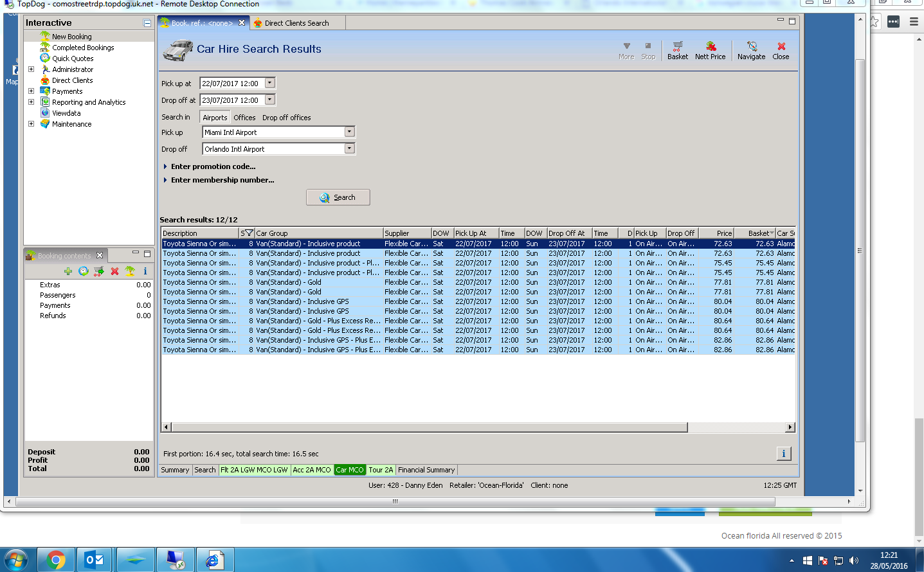Viewport: 924px width, 572px height.
Task: Open the Tour 2A tab
Action: 381,470
